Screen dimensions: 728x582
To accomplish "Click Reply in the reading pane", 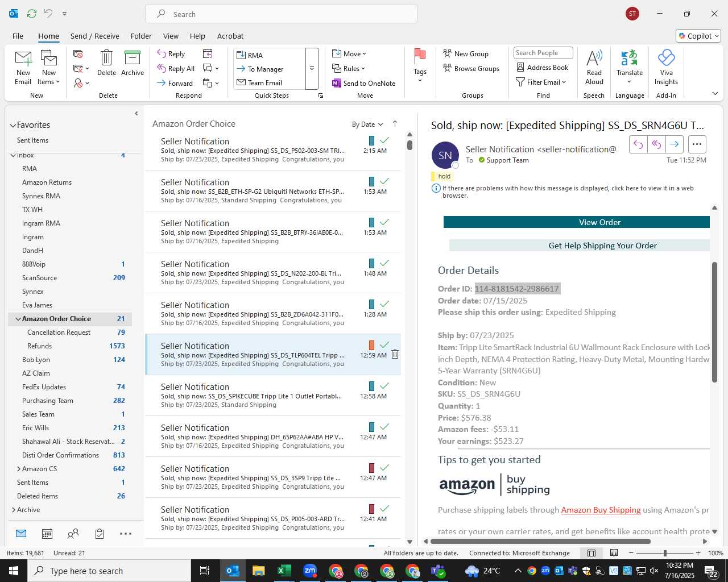I will click(x=638, y=144).
